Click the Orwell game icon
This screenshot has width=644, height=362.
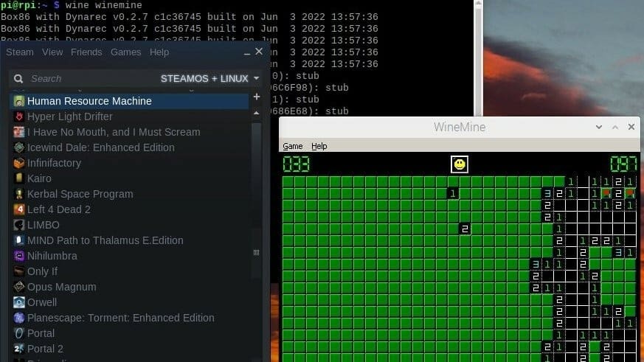point(19,302)
